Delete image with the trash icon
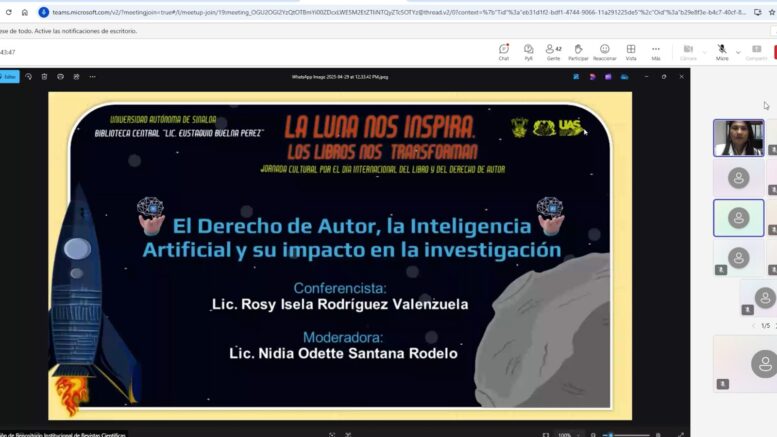Screen dimensions: 777x437 point(44,76)
